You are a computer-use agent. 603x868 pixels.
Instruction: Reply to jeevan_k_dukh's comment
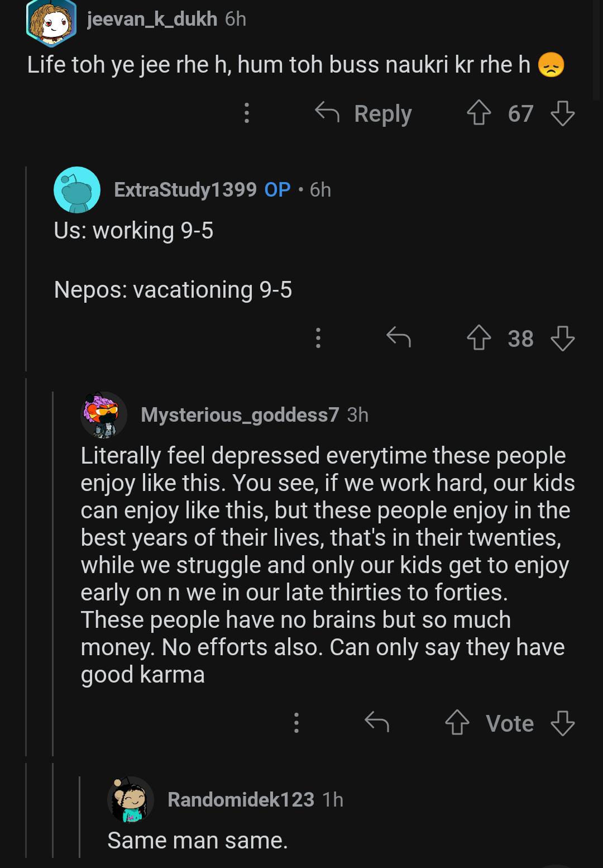coord(364,113)
